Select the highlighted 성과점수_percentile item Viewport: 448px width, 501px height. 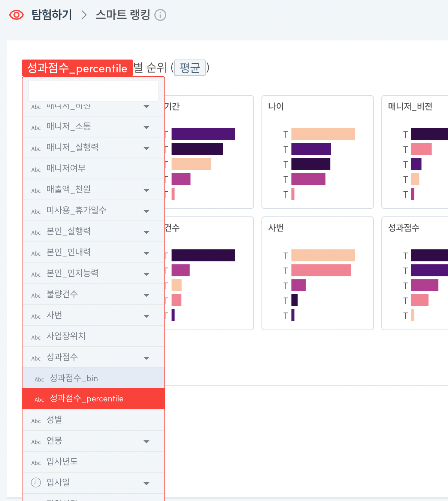coord(94,399)
